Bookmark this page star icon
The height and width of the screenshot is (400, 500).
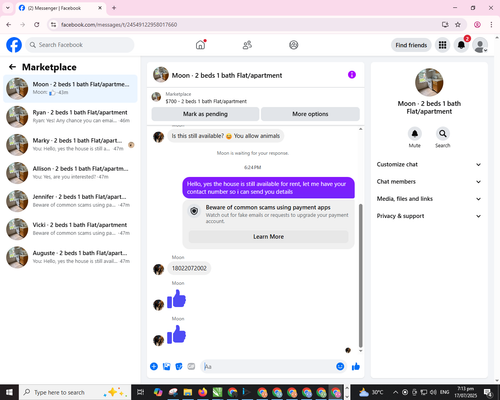point(458,25)
